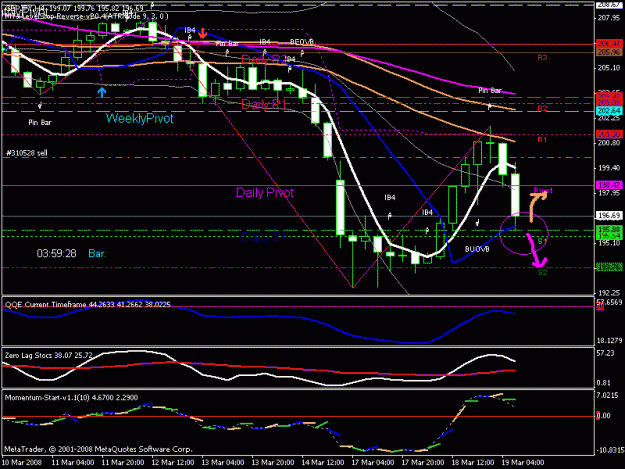Click the #310528 sell order label
This screenshot has width=625, height=469.
click(x=27, y=153)
